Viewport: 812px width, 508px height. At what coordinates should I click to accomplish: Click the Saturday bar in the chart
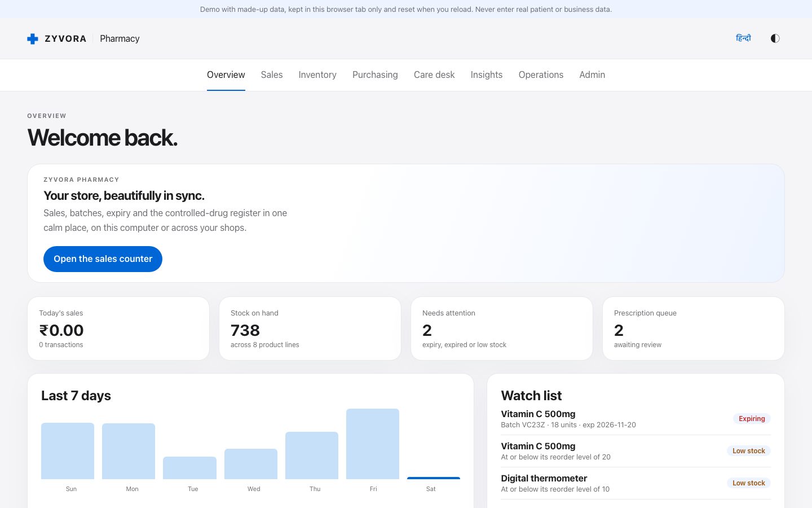(434, 478)
